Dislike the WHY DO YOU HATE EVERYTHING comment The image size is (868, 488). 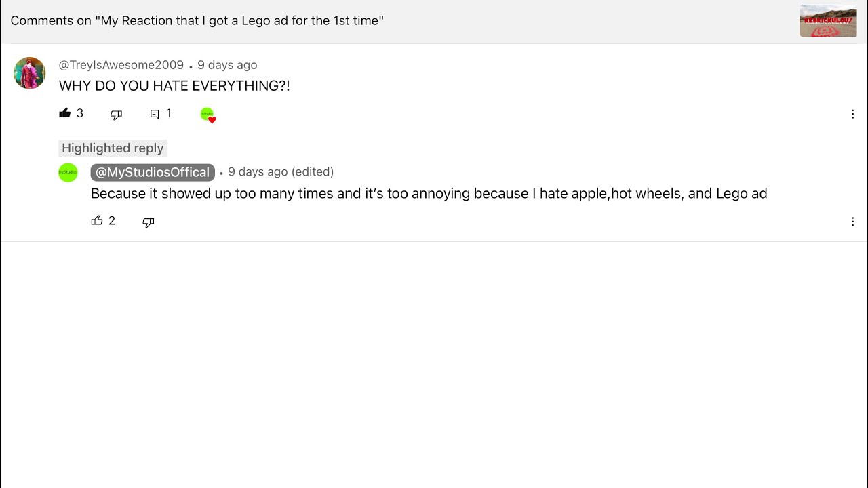116,115
